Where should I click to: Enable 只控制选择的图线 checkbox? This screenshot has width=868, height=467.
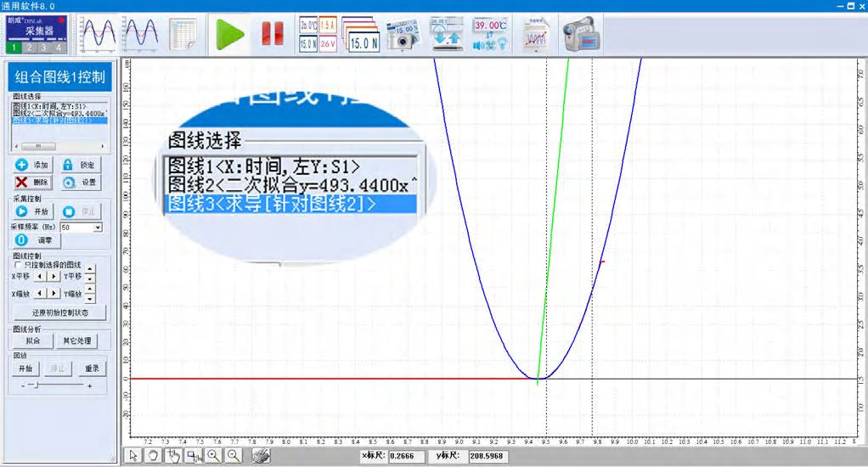point(18,265)
